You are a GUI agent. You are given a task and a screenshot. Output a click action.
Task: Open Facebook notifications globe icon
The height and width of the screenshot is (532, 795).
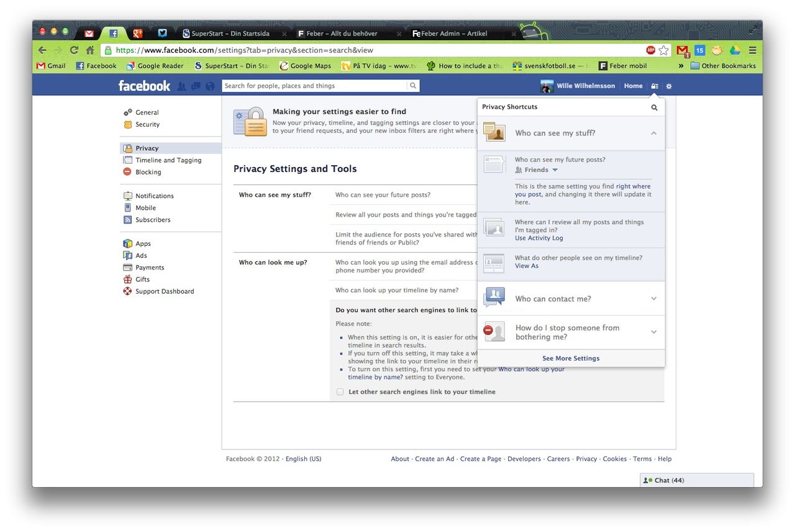[x=210, y=86]
